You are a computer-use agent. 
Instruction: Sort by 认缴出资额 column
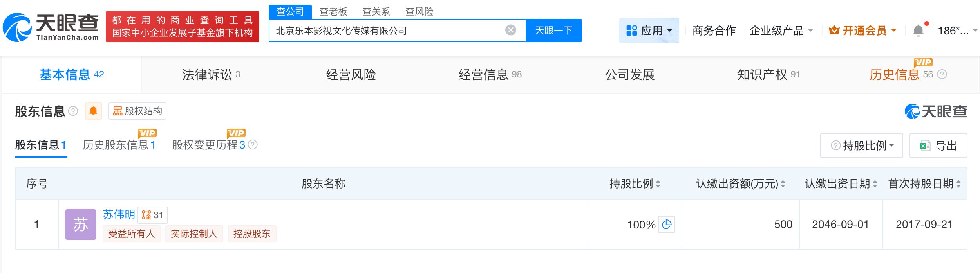click(x=783, y=184)
